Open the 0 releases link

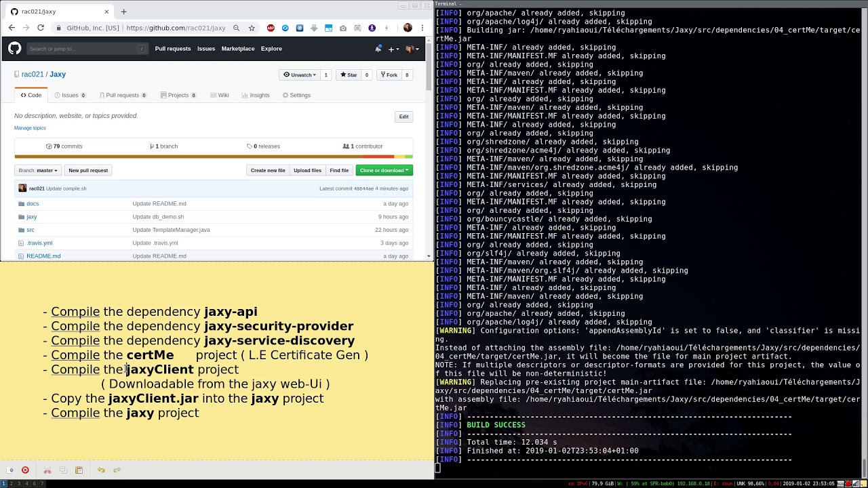[263, 146]
